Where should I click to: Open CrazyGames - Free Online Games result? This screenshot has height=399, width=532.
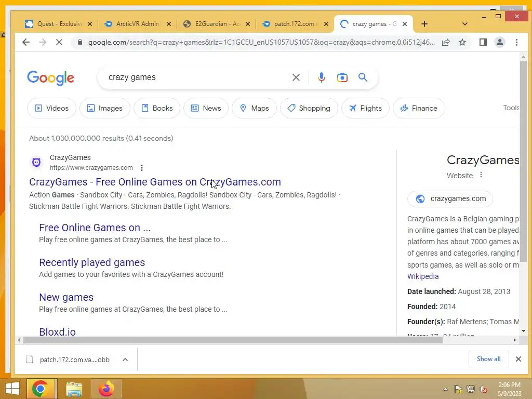155,182
